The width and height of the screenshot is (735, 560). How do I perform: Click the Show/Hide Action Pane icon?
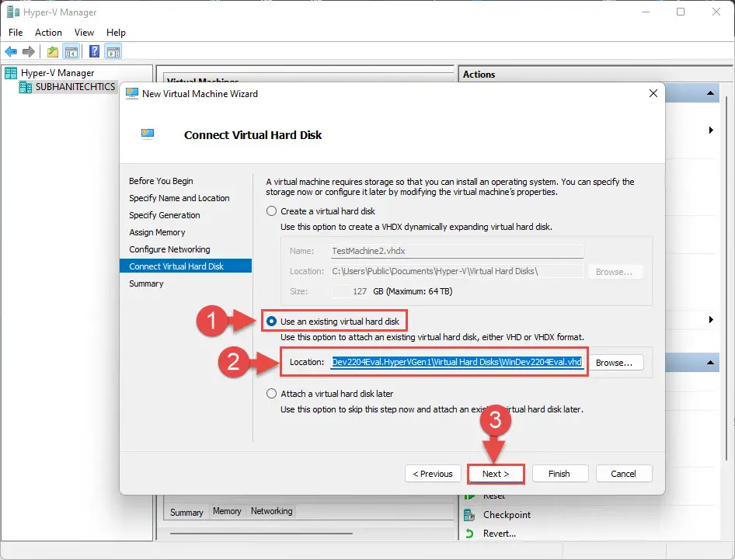[113, 51]
